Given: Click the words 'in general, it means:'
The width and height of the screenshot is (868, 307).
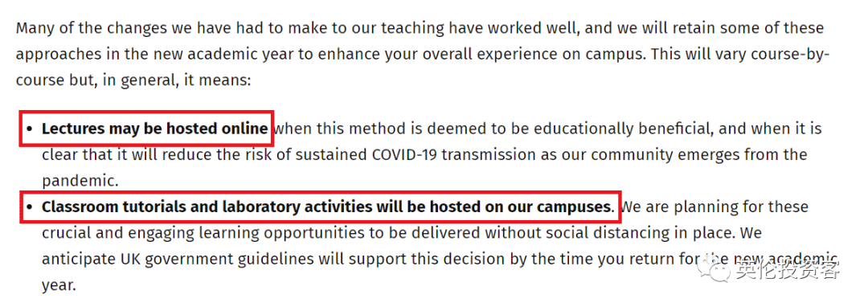Looking at the screenshot, I should 175,80.
